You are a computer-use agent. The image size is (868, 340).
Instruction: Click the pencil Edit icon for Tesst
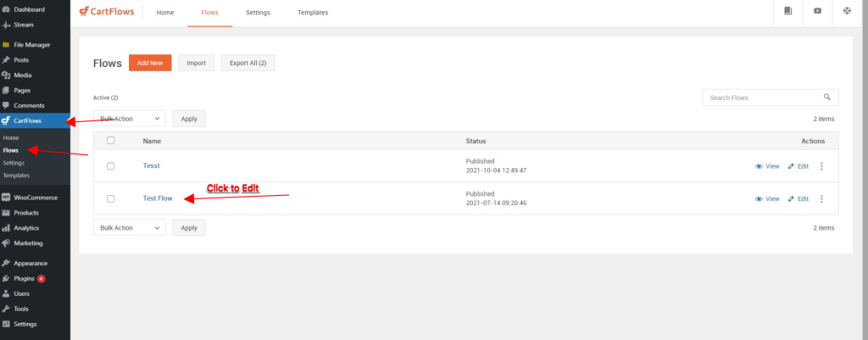792,166
